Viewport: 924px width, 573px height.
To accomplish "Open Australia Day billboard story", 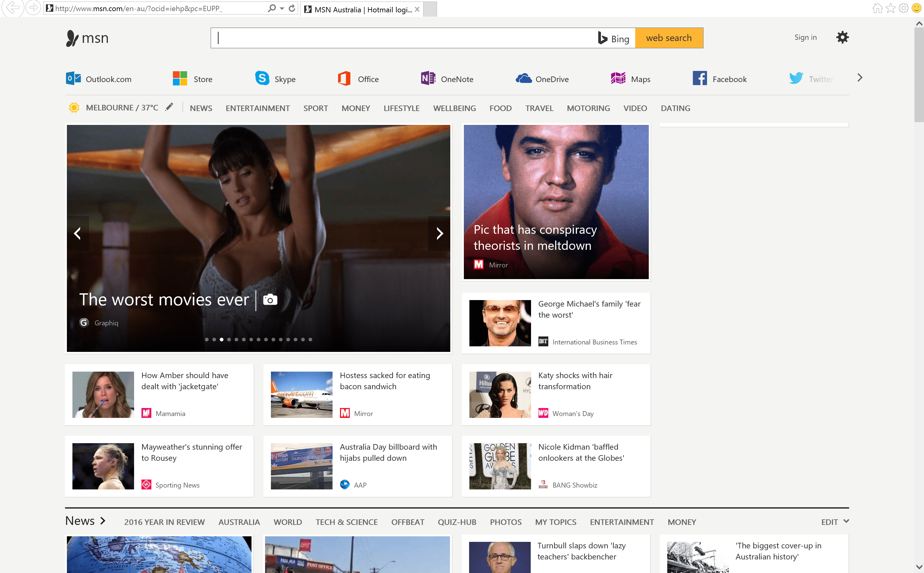I will 358,466.
